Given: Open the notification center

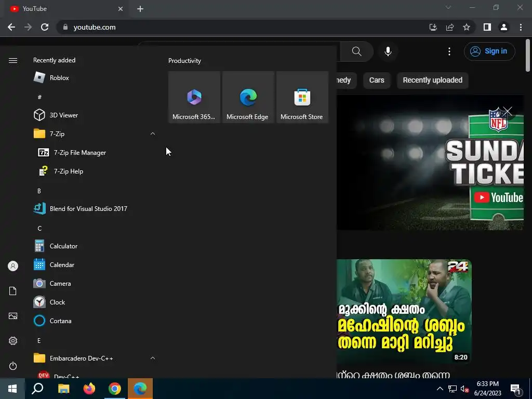Looking at the screenshot, I should click(516, 390).
